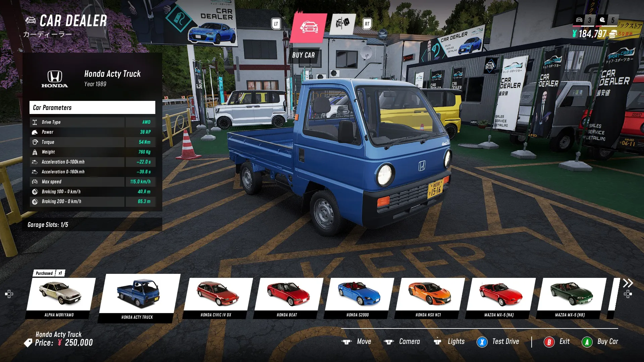Viewport: 644px width, 362px height.
Task: Click the Camera control stick icon
Action: [389, 342]
